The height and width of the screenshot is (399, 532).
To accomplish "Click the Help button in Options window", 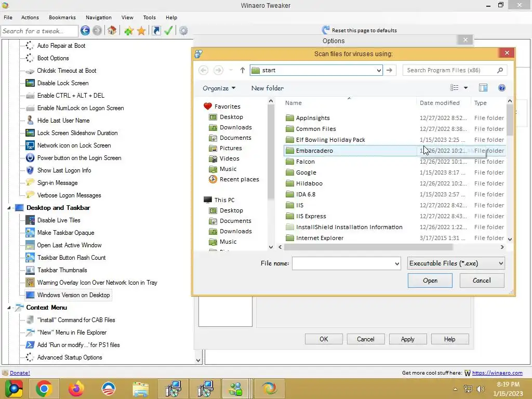I will [x=449, y=339].
